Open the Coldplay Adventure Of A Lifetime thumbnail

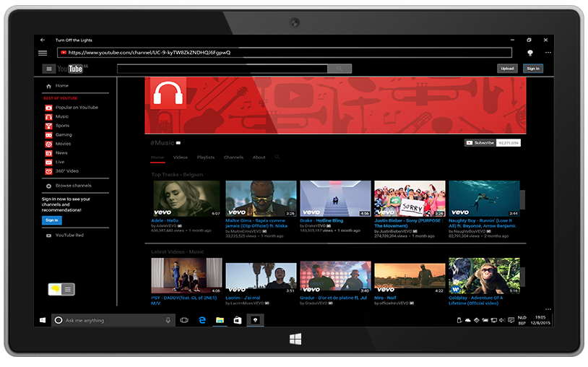(x=484, y=275)
